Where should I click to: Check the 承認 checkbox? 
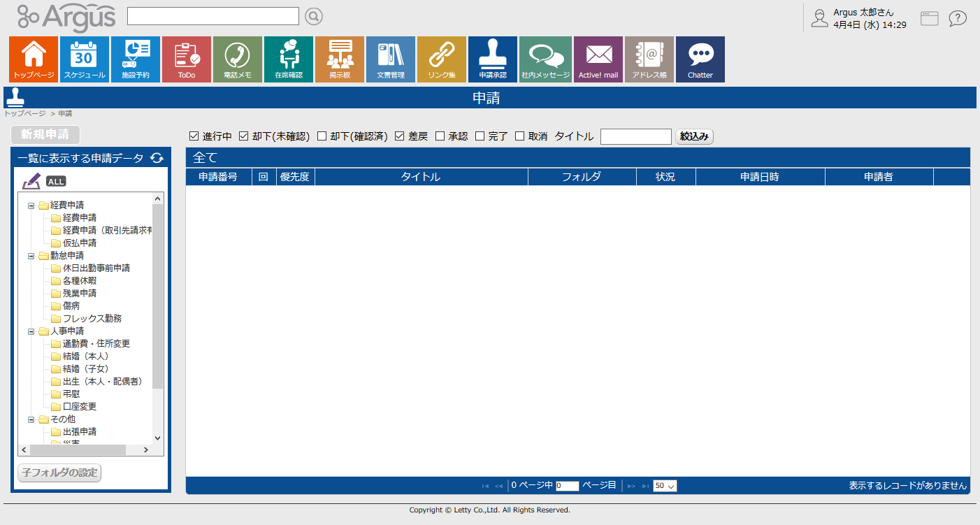pos(440,136)
